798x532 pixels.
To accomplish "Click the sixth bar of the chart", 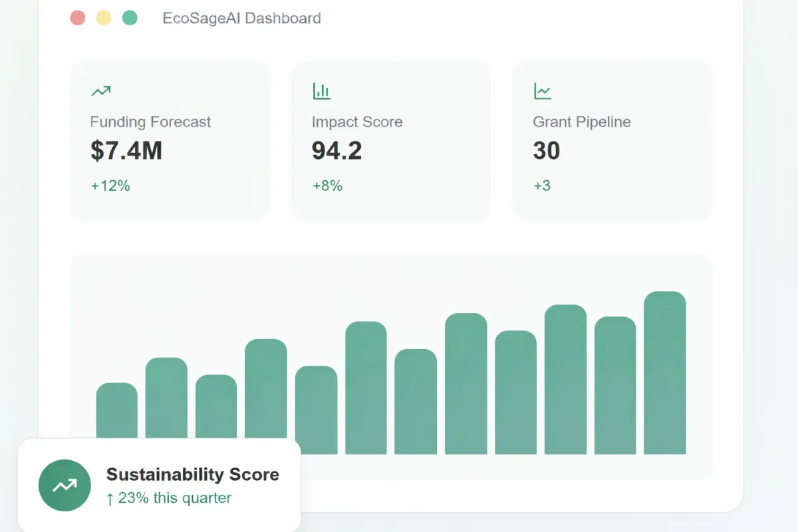I will [366, 388].
